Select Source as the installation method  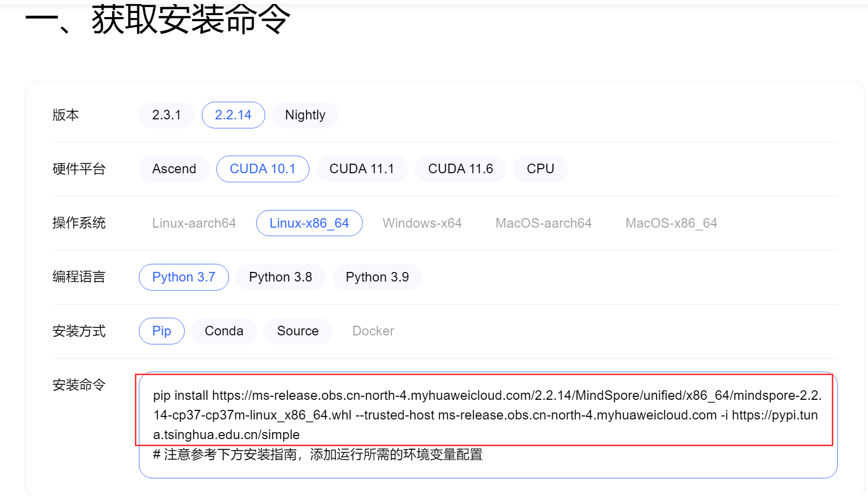(x=297, y=331)
